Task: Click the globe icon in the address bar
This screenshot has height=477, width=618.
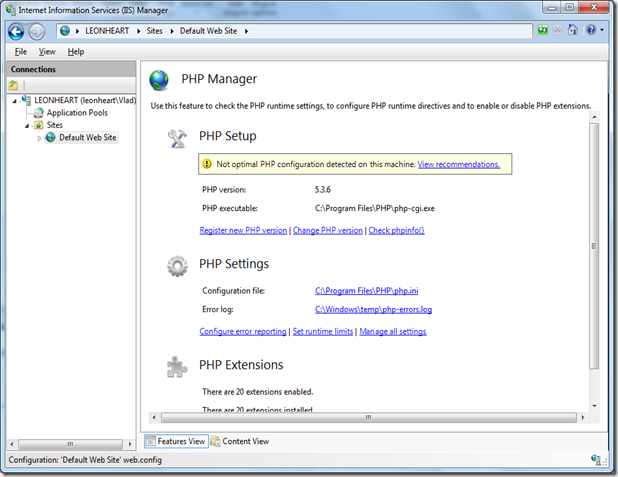Action: pos(65,31)
